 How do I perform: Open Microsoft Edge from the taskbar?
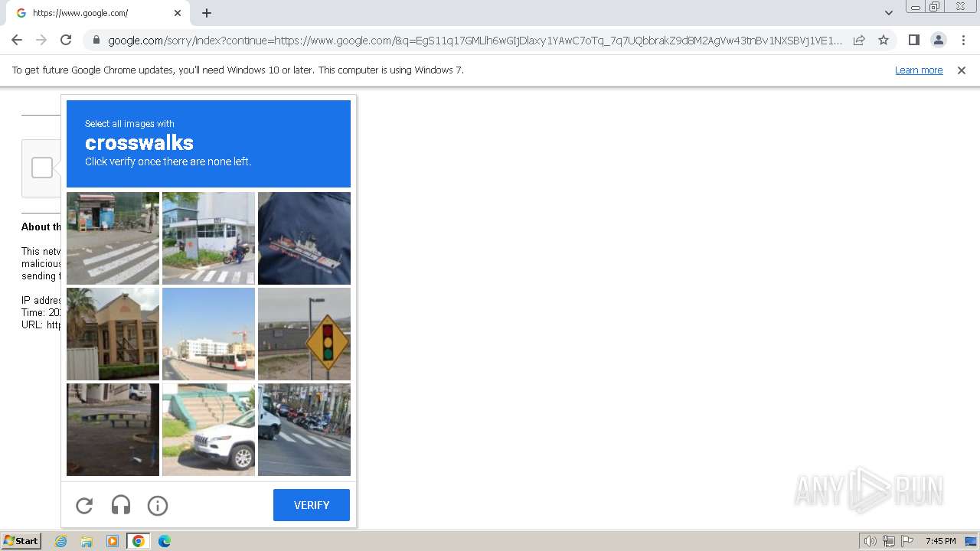165,541
